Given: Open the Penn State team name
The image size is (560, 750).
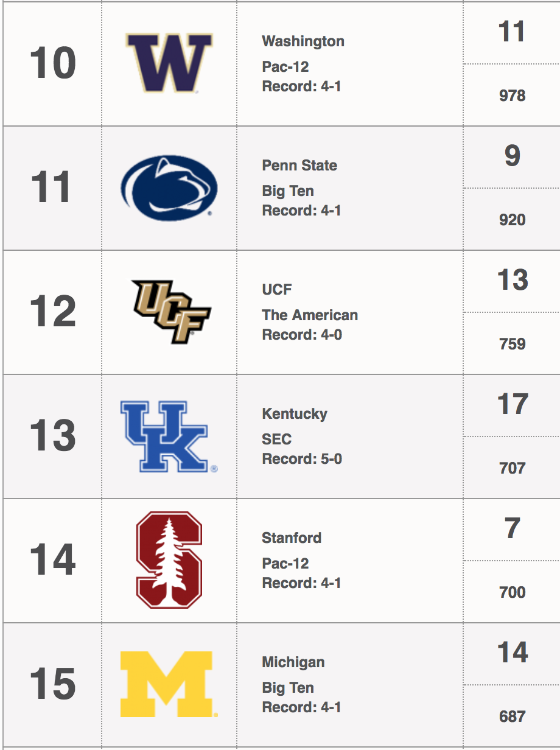Looking at the screenshot, I should pos(299,166).
